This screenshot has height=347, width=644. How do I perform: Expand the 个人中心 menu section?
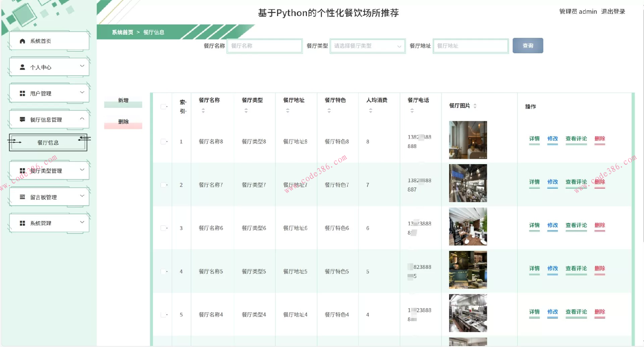[x=82, y=66]
